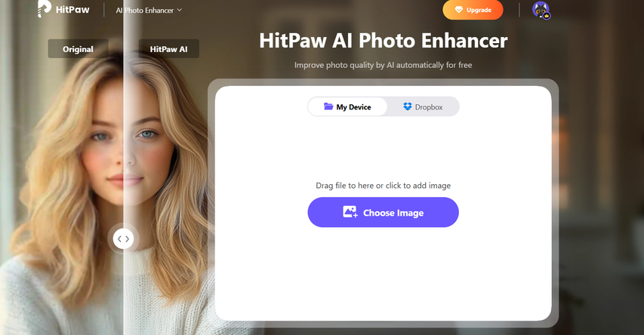Click the before/after comparison slider handle

[123, 238]
